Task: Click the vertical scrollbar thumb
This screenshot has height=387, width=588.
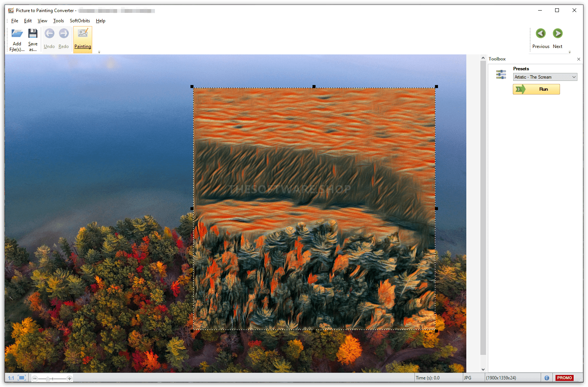Action: [x=483, y=208]
